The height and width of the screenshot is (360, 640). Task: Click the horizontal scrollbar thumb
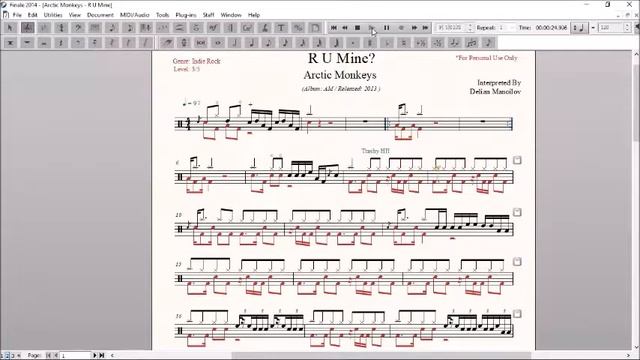tap(382, 356)
